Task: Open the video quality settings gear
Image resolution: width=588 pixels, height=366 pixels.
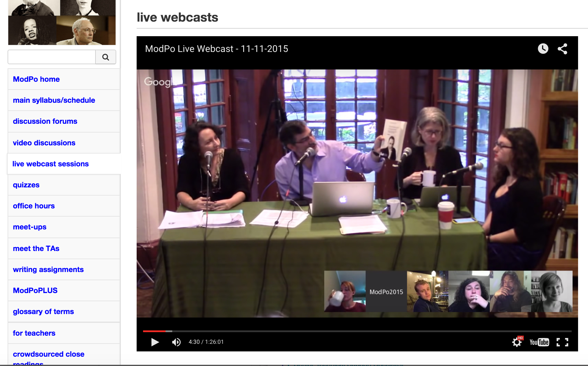Action: [516, 342]
